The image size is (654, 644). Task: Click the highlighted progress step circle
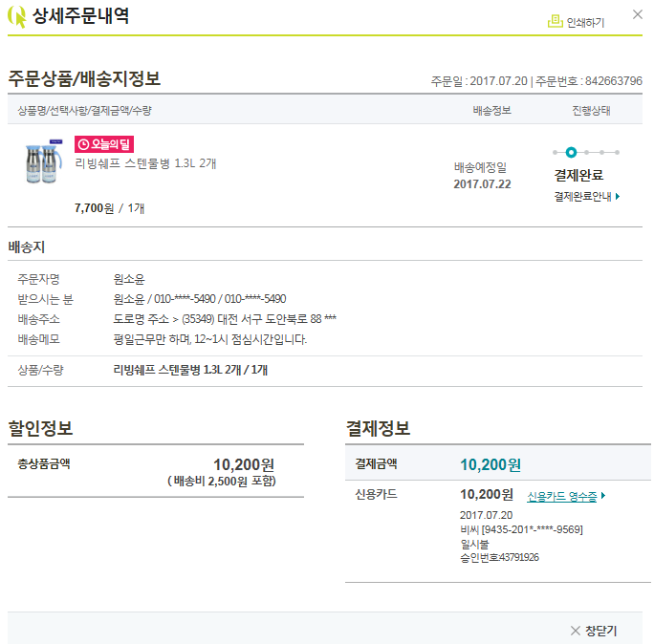click(x=571, y=152)
